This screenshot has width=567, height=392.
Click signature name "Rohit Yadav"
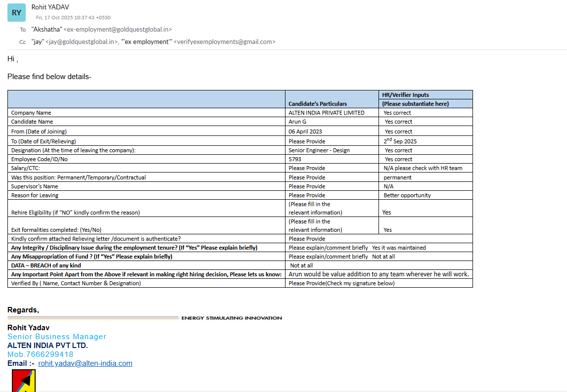tap(28, 328)
